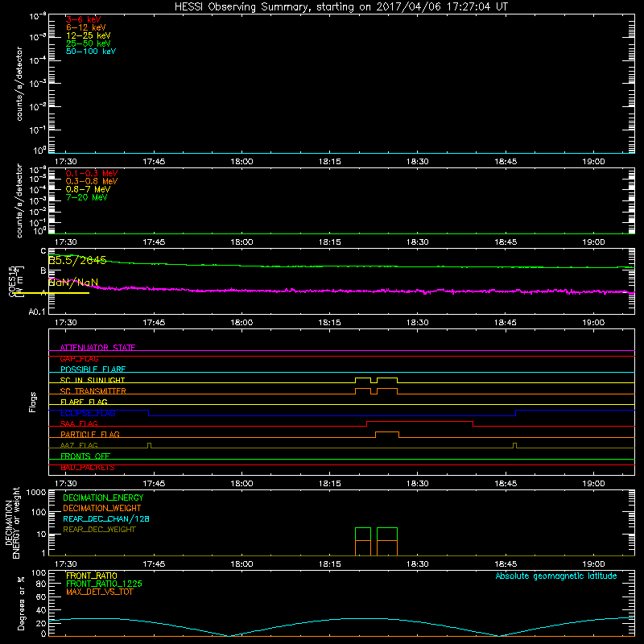Image resolution: width=644 pixels, height=644 pixels.
Task: Click the FRONT_RATIO legend label
Action: [x=92, y=576]
